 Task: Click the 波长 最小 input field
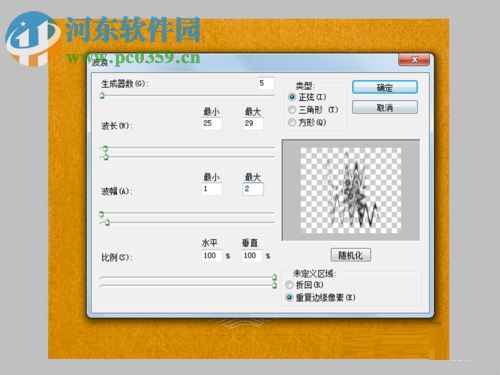[x=212, y=123]
